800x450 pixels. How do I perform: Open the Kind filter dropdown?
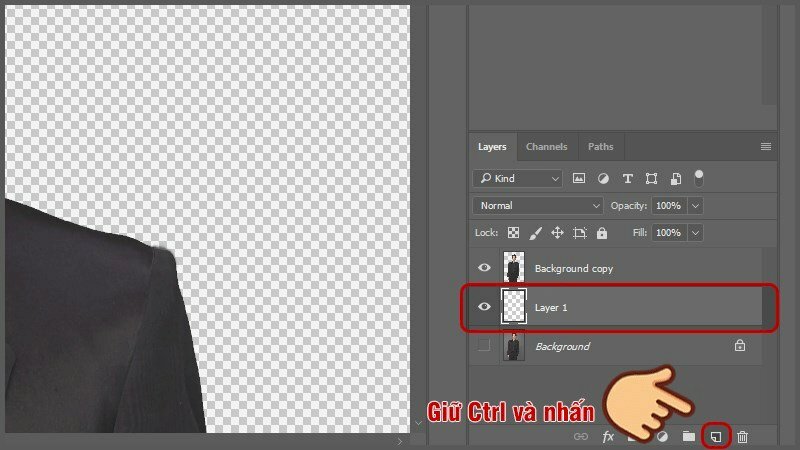[518, 179]
